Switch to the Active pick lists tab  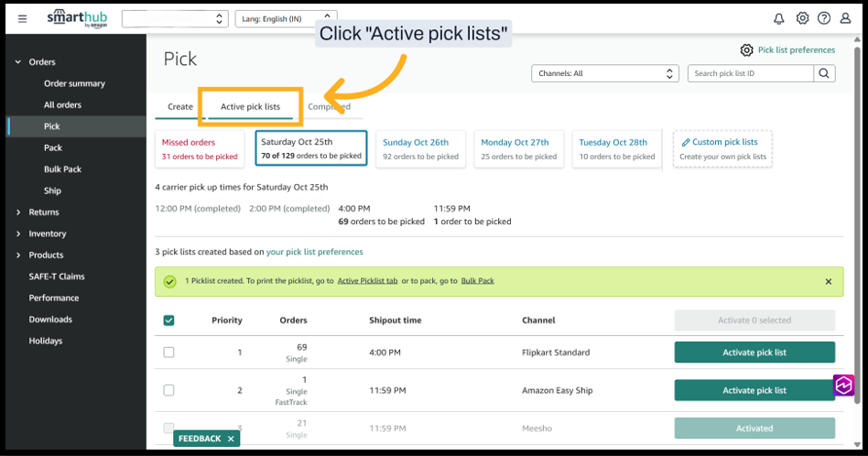[250, 107]
